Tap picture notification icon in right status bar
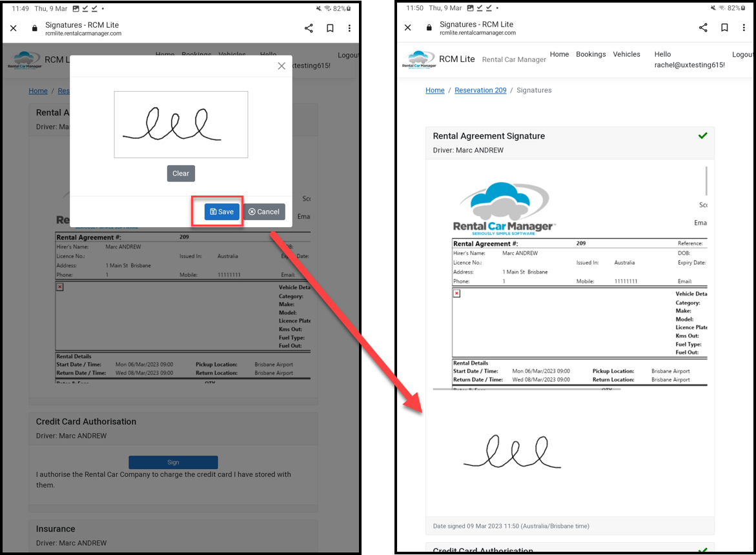The image size is (756, 555). tap(470, 8)
